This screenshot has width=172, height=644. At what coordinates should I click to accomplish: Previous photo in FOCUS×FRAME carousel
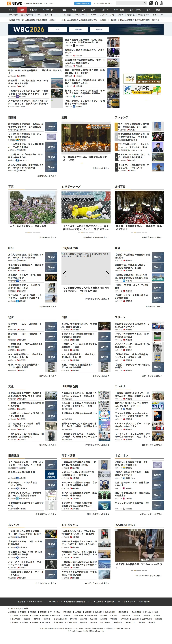(118, 550)
